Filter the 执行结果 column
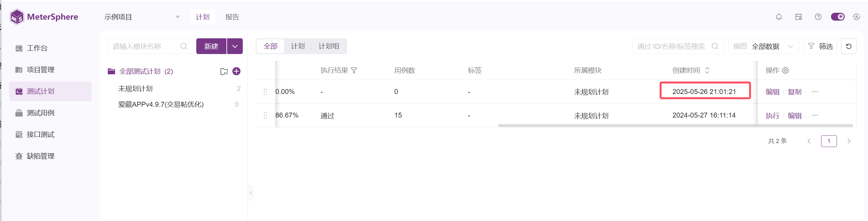This screenshot has height=221, width=868. click(354, 70)
